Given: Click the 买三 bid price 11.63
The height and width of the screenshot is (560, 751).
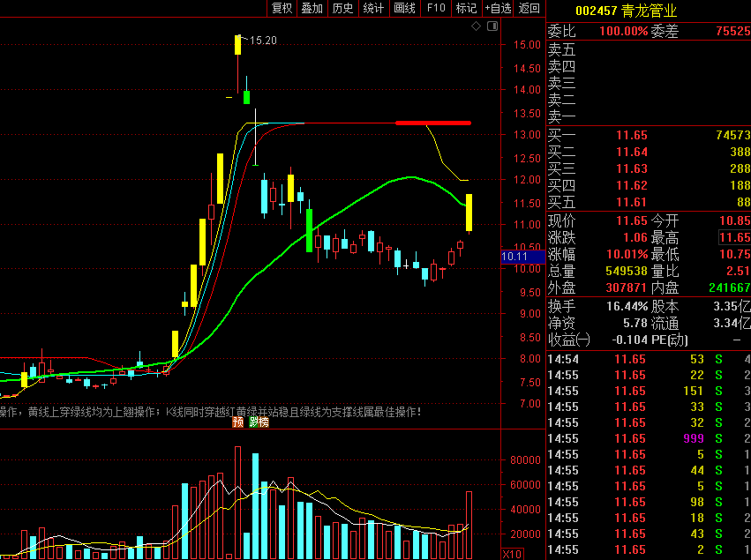Looking at the screenshot, I should 632,169.
